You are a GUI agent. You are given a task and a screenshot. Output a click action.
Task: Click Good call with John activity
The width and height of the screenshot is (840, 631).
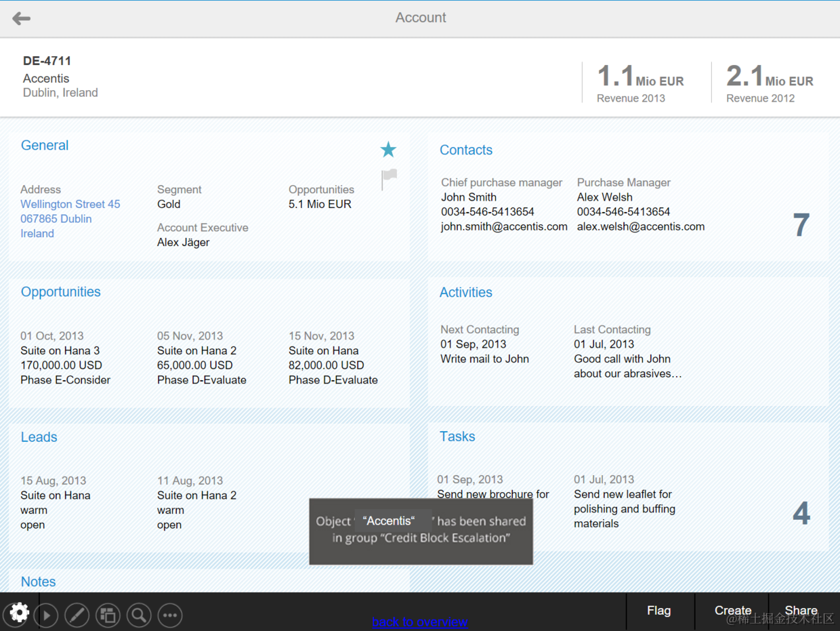pyautogui.click(x=628, y=367)
